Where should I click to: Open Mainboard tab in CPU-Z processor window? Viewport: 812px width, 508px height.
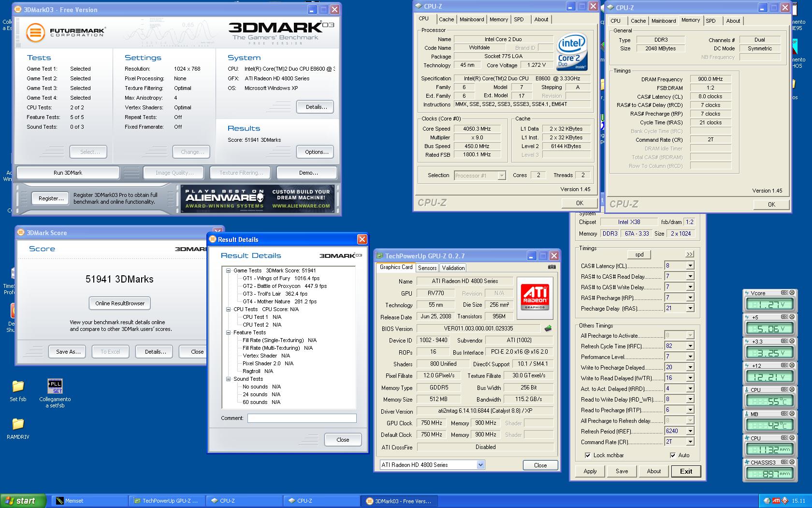click(472, 19)
